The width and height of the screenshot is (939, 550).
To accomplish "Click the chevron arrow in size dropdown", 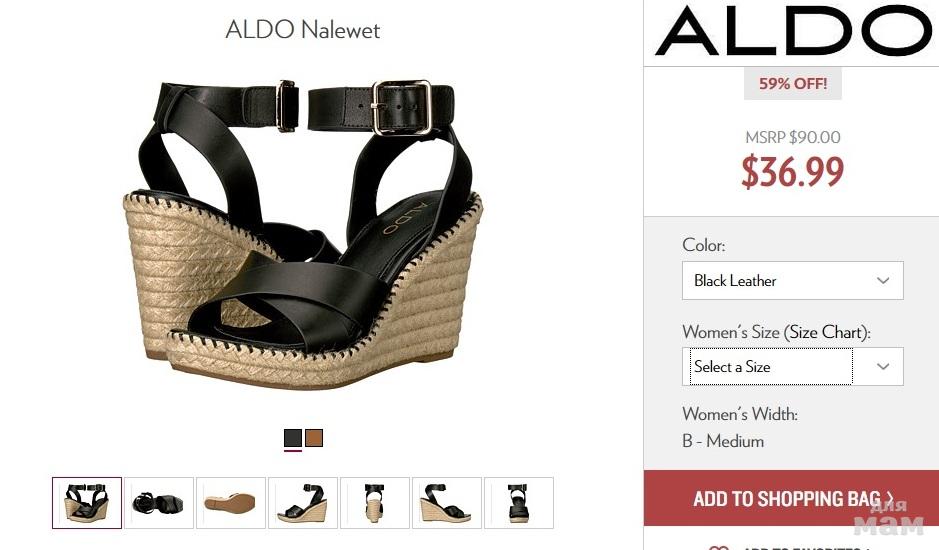I will click(x=883, y=366).
